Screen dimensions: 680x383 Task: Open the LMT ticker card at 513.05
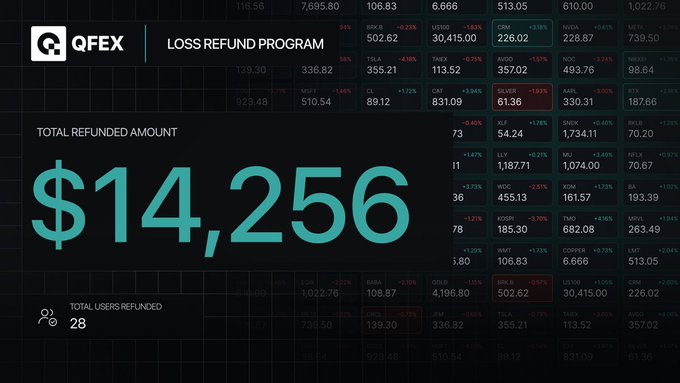coord(651,256)
